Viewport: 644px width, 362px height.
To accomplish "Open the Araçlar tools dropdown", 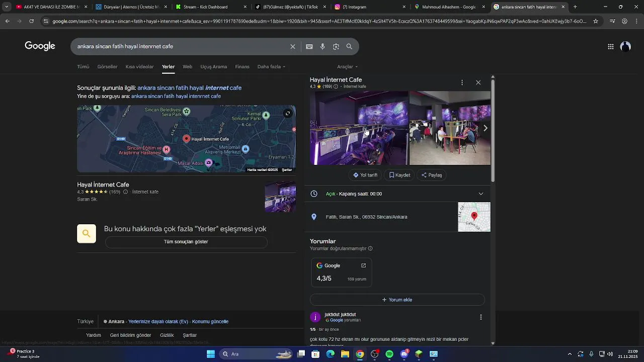I will 347,67.
